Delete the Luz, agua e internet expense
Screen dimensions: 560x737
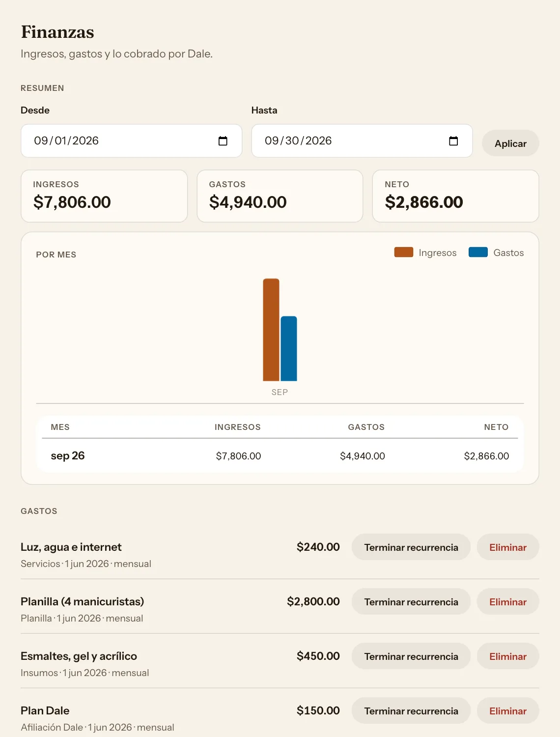pyautogui.click(x=508, y=547)
